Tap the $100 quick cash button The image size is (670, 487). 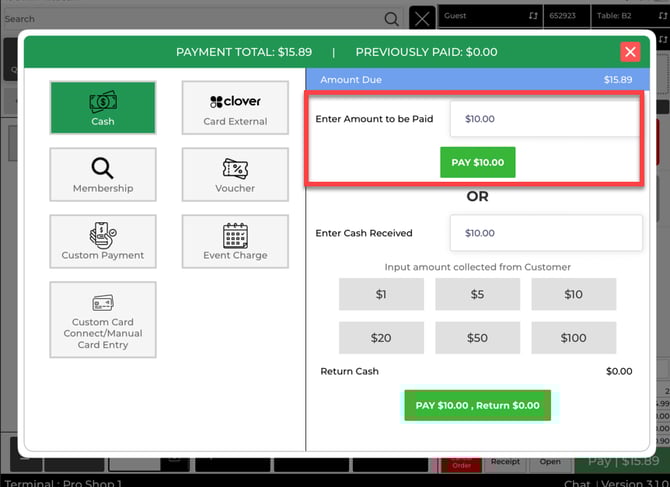pos(573,338)
